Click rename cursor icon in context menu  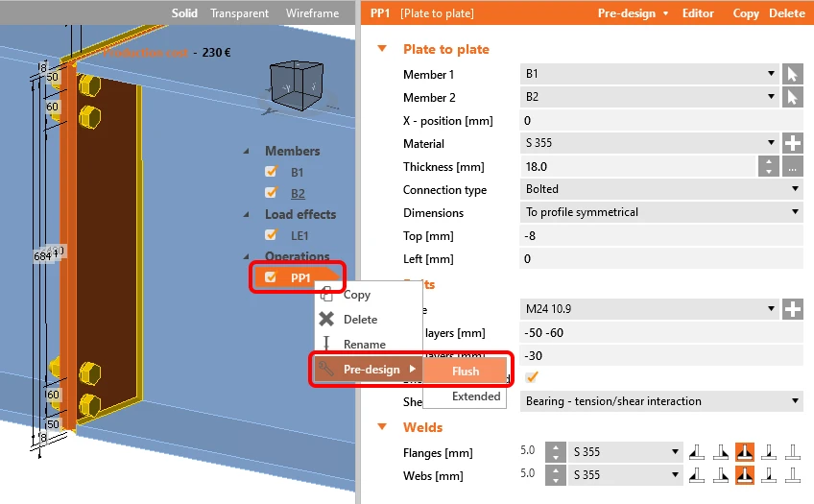[x=326, y=344]
